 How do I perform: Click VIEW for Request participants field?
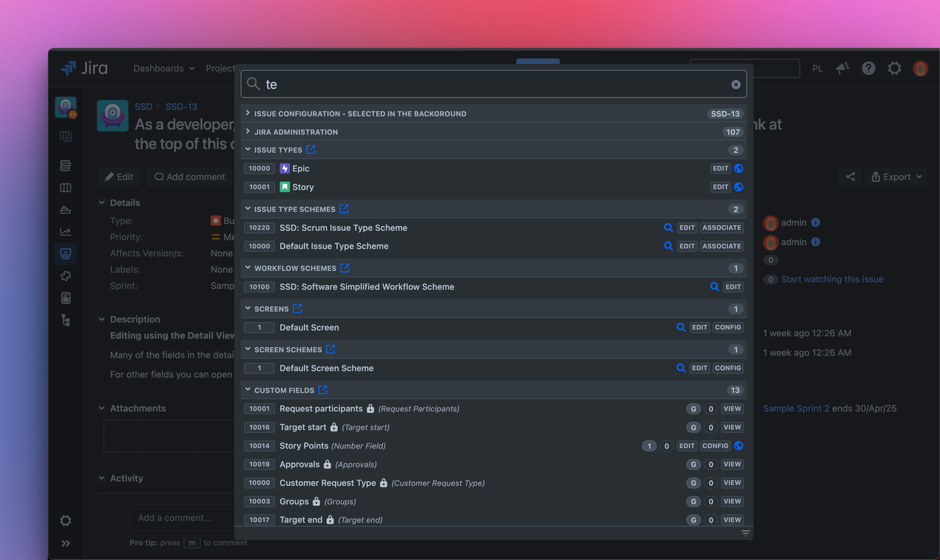click(732, 409)
